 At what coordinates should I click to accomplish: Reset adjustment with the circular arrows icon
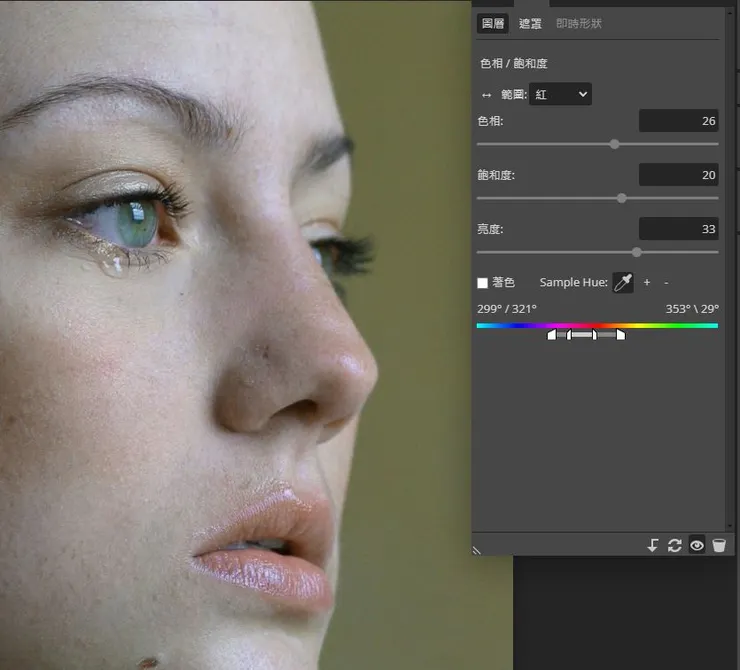tap(675, 545)
